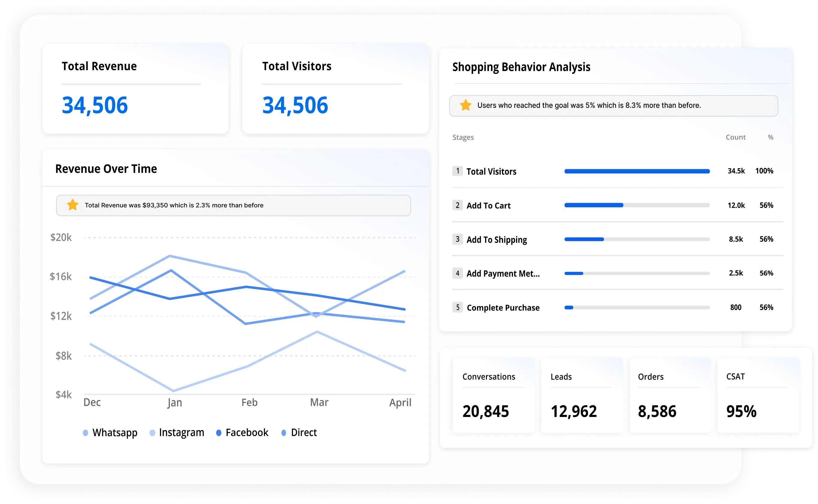Toggle the Facebook series legend label

(x=247, y=433)
